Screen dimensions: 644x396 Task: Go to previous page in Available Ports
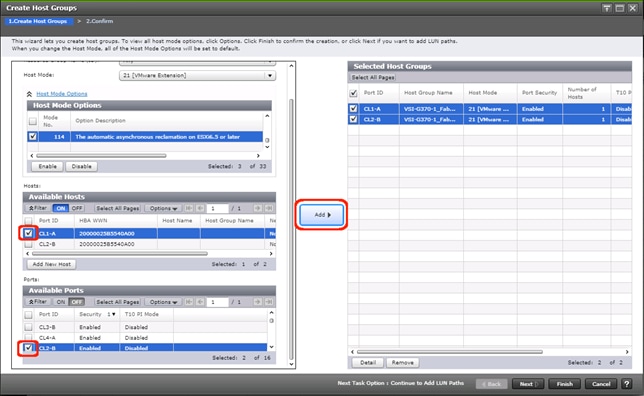(x=200, y=302)
